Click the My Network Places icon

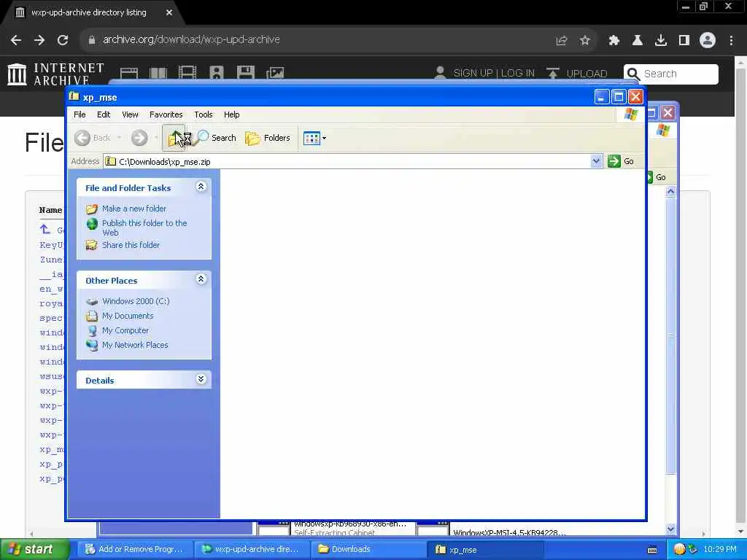92,345
